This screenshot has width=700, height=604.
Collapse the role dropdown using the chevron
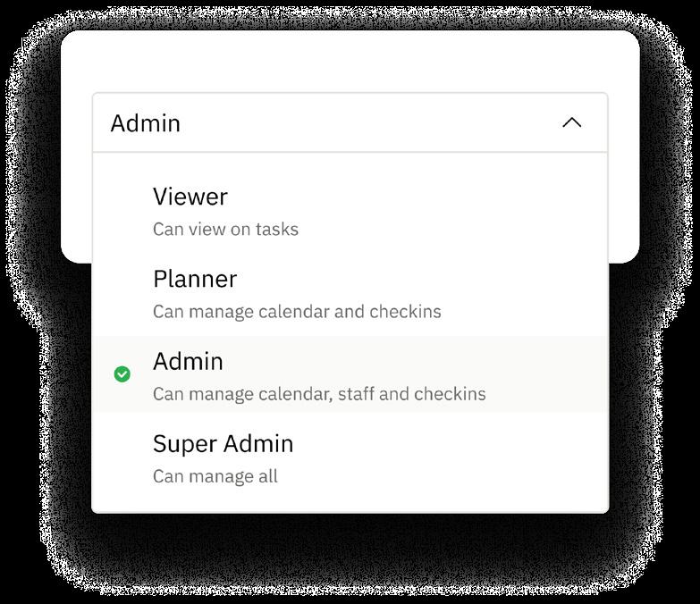tap(571, 122)
